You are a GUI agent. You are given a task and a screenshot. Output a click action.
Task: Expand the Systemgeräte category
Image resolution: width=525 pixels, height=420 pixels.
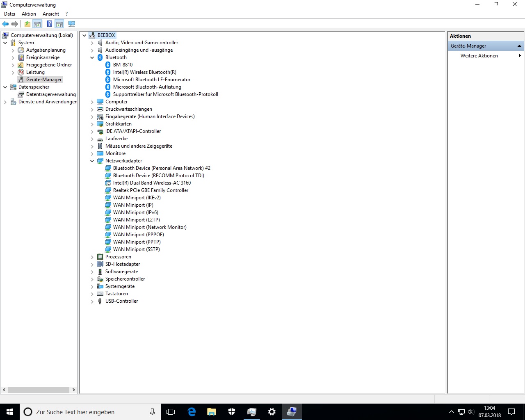tap(92, 286)
